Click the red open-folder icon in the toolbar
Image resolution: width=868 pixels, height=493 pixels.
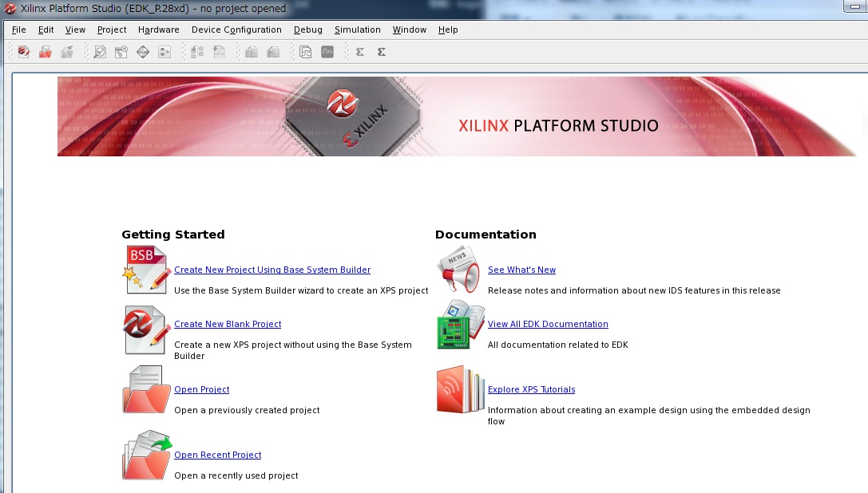coord(46,52)
